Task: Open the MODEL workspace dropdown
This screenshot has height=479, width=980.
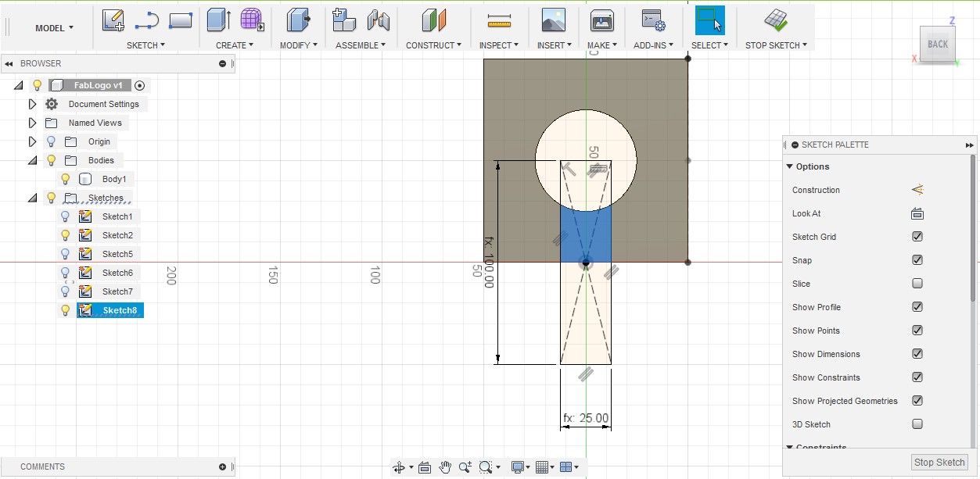Action: (x=54, y=28)
